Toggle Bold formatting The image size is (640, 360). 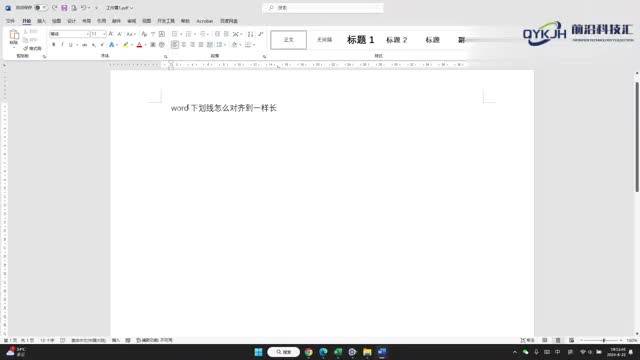(53, 44)
